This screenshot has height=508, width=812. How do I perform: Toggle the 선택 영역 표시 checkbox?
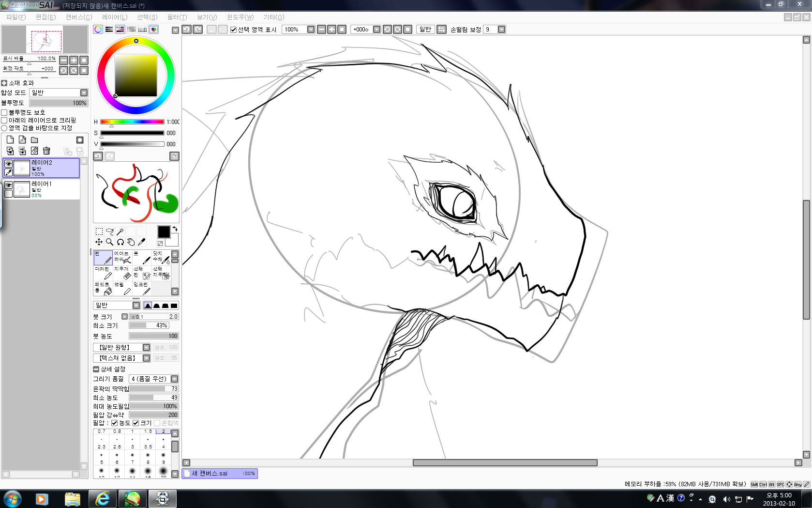(x=234, y=30)
